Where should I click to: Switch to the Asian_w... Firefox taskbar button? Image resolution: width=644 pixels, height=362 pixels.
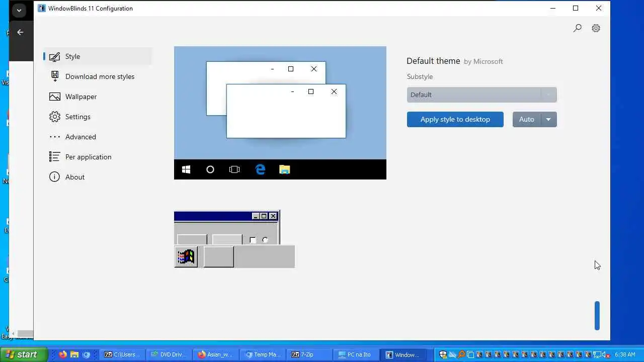click(x=216, y=354)
